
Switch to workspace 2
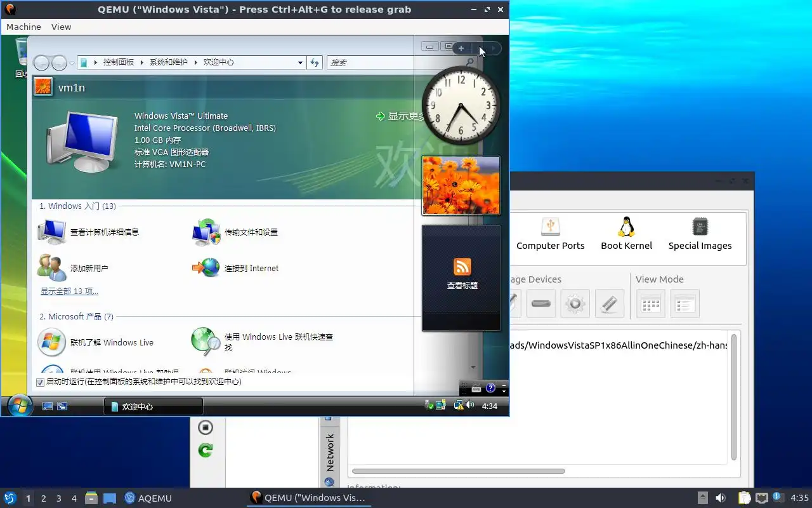coord(44,498)
